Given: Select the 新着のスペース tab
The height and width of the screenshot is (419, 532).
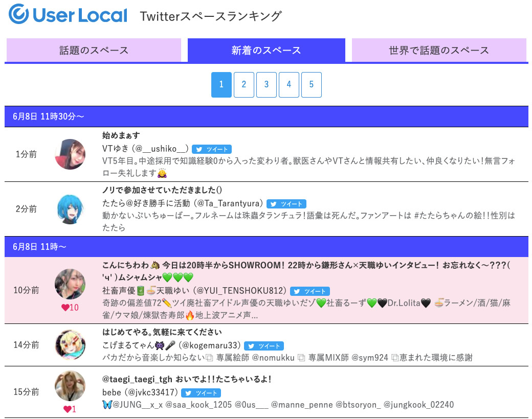Looking at the screenshot, I should (267, 50).
